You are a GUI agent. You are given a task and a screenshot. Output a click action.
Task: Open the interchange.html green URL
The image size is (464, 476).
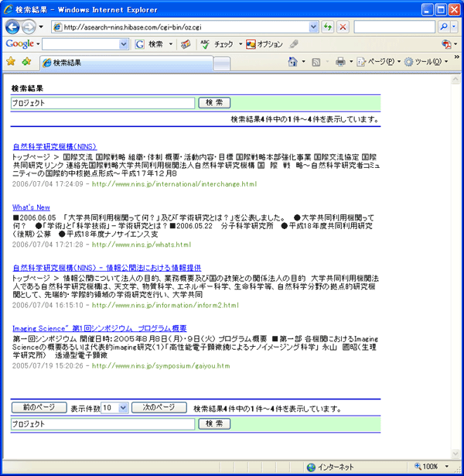pyautogui.click(x=174, y=184)
